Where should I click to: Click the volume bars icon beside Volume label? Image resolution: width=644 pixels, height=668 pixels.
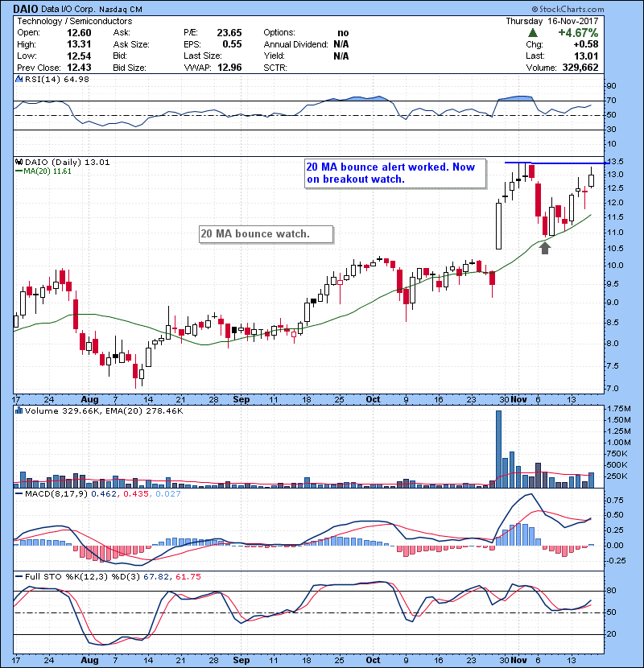[19, 410]
